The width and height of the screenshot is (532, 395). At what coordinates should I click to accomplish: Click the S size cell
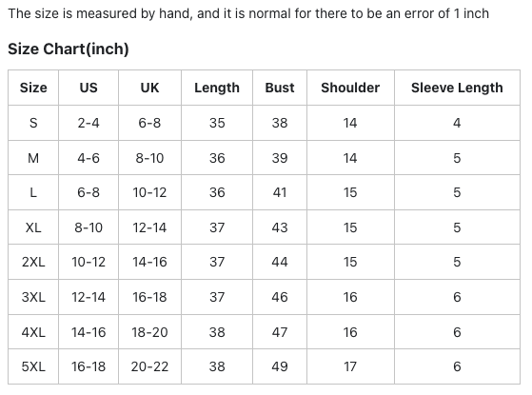tap(33, 123)
